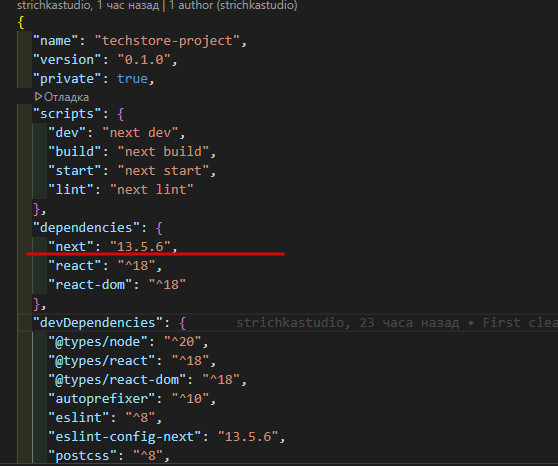Click the "next build" value

tap(163, 152)
